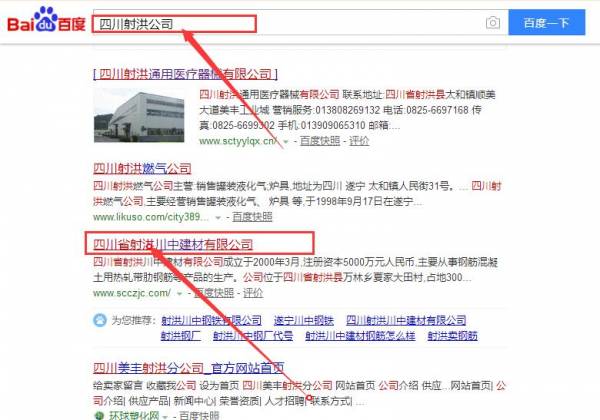This screenshot has width=600, height=420.
Task: Select suggested search 射洪川中钢铁有限公司
Action: click(211, 320)
